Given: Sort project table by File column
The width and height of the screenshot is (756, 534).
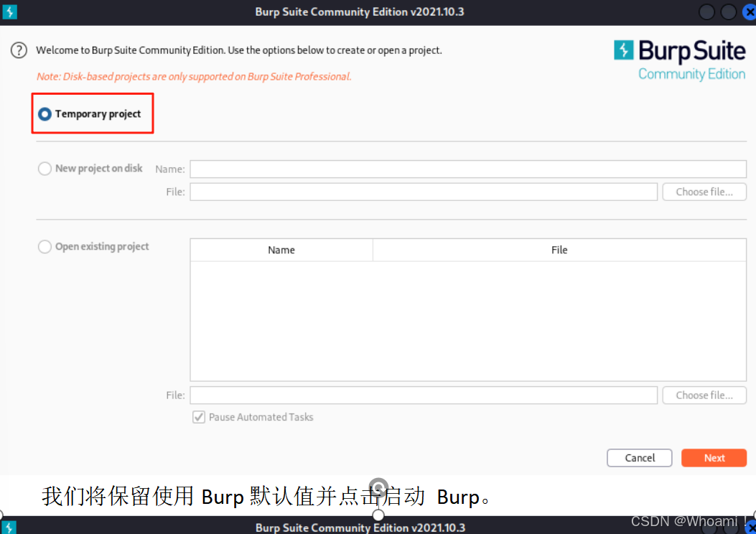Looking at the screenshot, I should coord(559,250).
